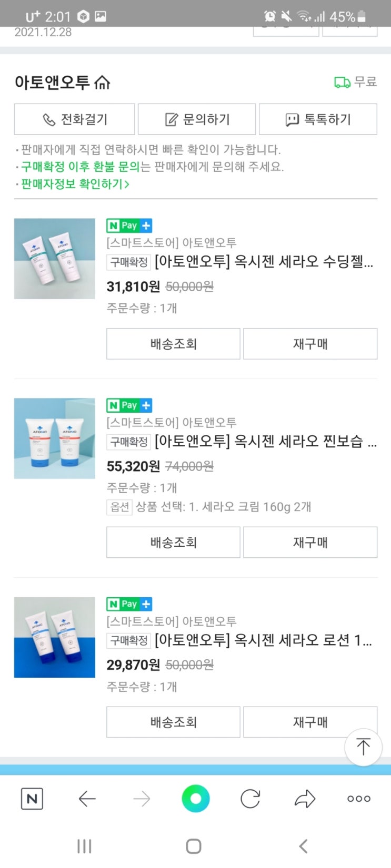Open the 아토앤오투 store home icon

point(102,83)
